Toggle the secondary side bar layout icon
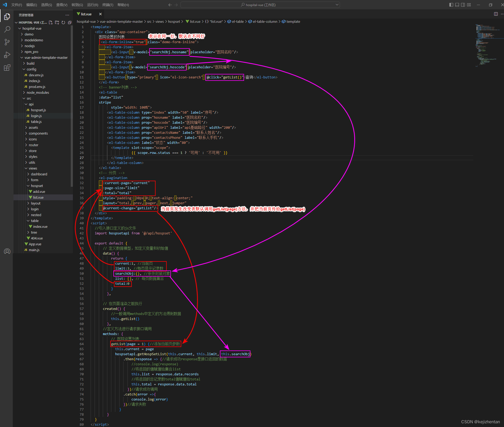Viewport: 504px width, 427px height. [x=463, y=5]
